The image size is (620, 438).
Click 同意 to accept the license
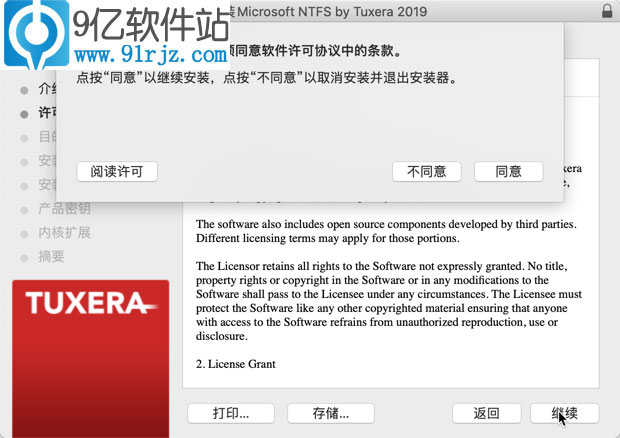[508, 172]
